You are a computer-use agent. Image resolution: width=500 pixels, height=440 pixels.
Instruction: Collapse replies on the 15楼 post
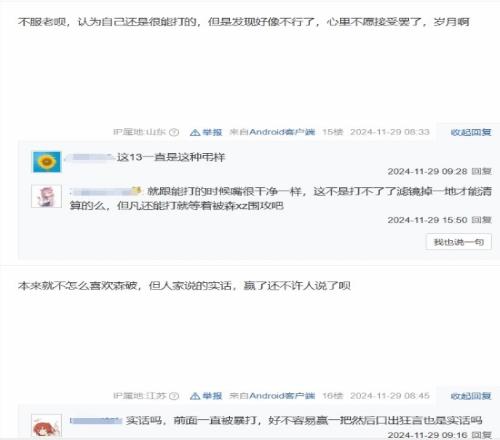(471, 132)
